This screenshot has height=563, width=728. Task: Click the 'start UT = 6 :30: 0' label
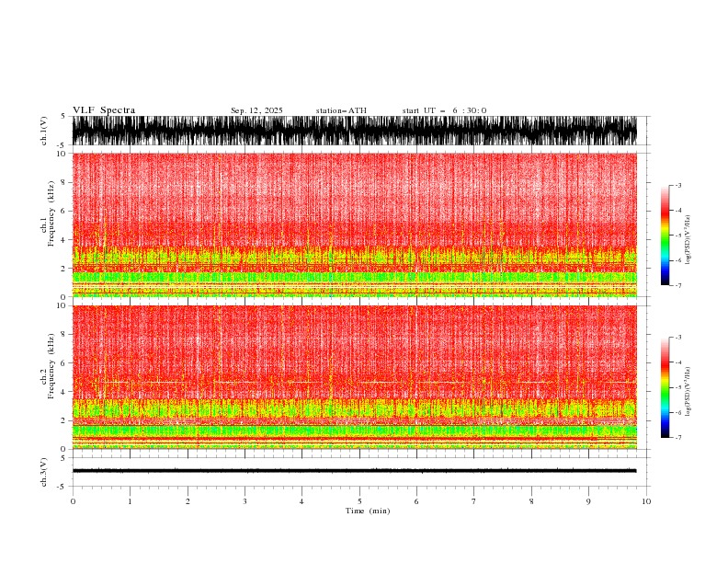click(x=444, y=110)
